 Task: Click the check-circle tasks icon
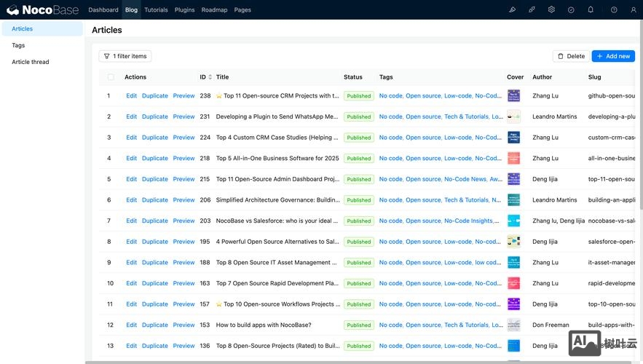pyautogui.click(x=571, y=9)
